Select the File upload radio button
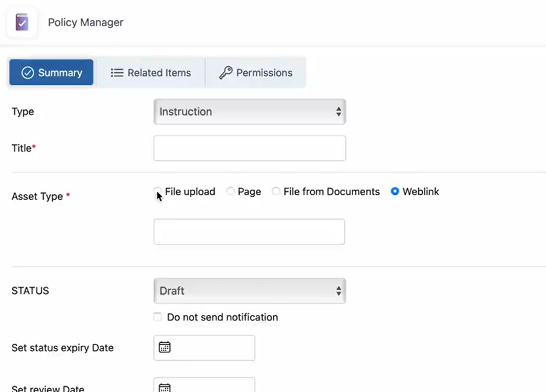Screen dimensions: 546x392 coord(158,191)
